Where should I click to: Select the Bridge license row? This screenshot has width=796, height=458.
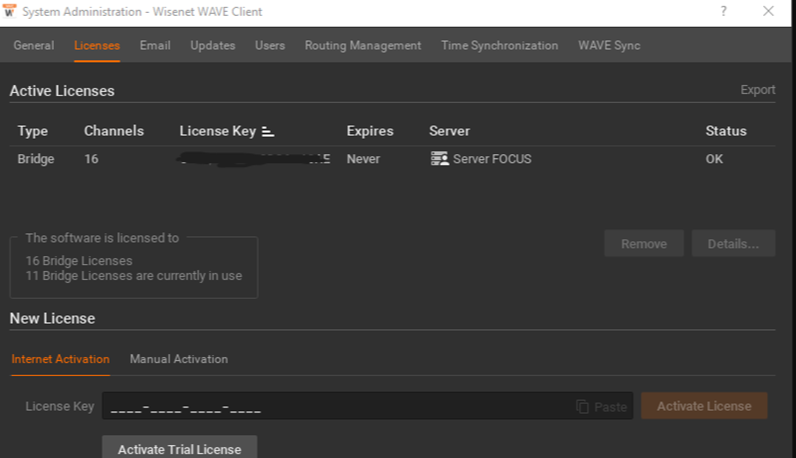click(392, 159)
